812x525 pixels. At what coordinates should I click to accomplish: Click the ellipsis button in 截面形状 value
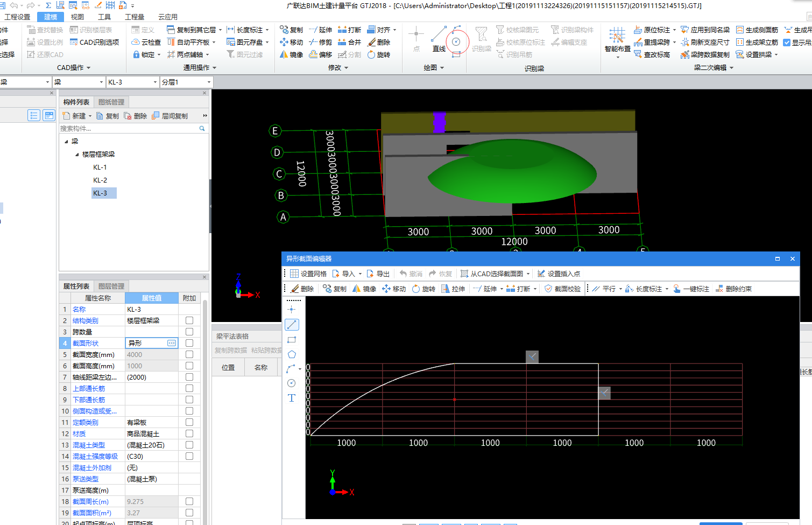pos(172,343)
